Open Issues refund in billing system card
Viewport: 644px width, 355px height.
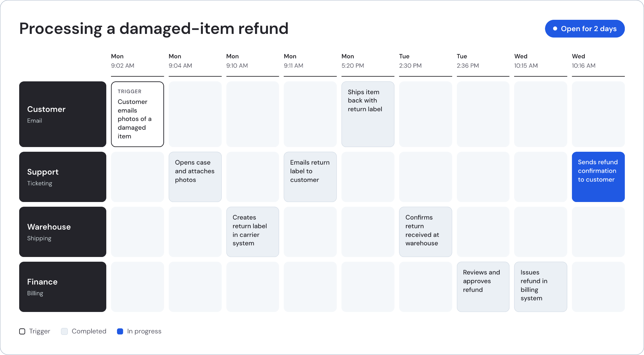[541, 287]
